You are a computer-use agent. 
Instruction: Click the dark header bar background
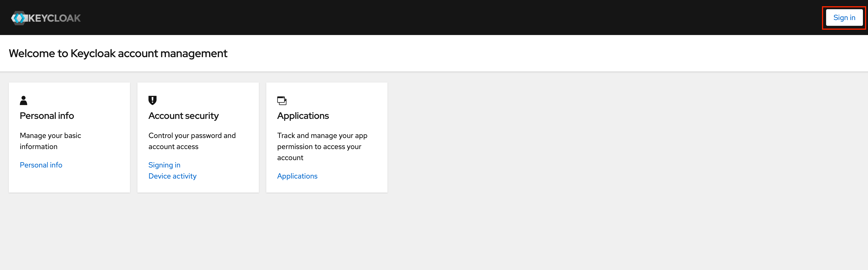(x=438, y=18)
